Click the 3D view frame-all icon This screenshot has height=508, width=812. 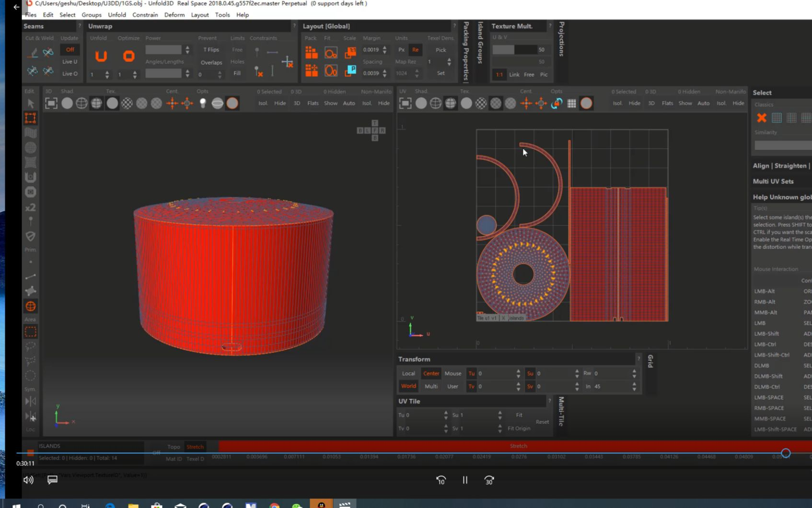[x=51, y=103]
